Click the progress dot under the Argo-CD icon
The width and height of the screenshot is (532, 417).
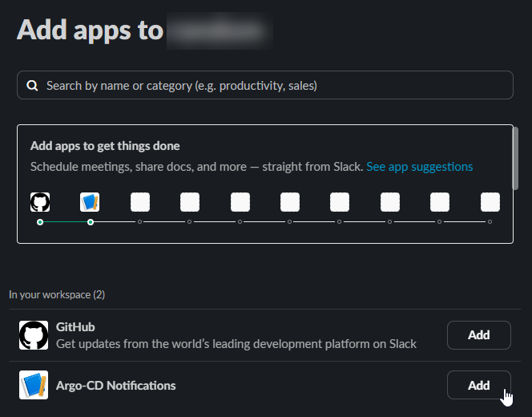(x=91, y=222)
